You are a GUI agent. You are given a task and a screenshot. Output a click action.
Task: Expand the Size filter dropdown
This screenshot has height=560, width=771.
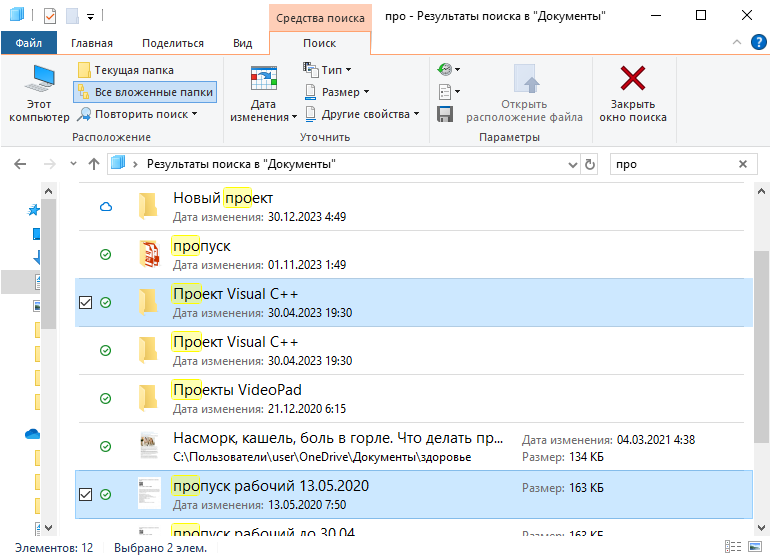click(x=337, y=92)
